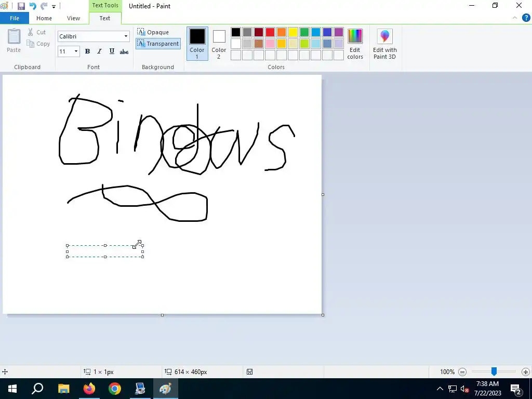532x399 pixels.
Task: Click the muted volume tray icon
Action: (x=464, y=389)
